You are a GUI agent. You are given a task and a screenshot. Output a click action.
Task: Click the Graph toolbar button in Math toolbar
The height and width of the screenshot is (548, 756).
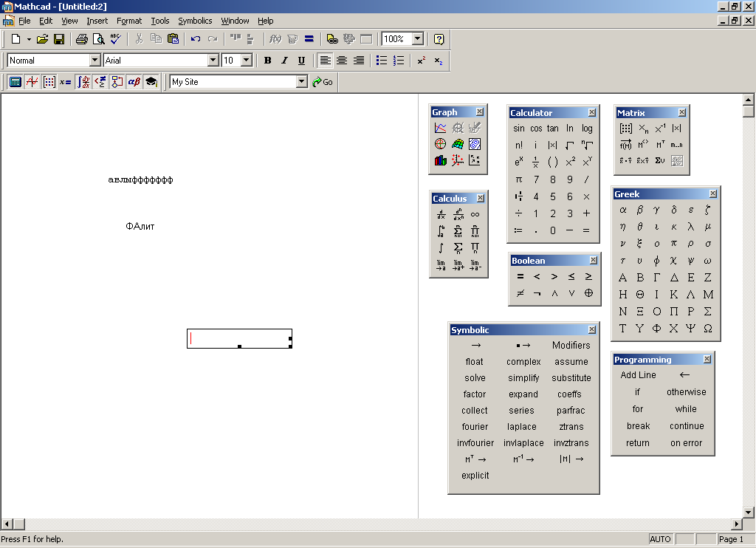click(32, 82)
